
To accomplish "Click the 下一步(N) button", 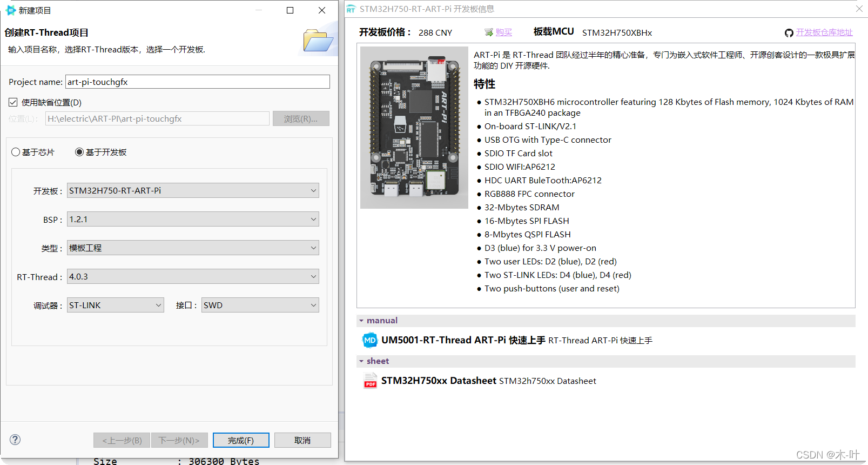I will 179,440.
